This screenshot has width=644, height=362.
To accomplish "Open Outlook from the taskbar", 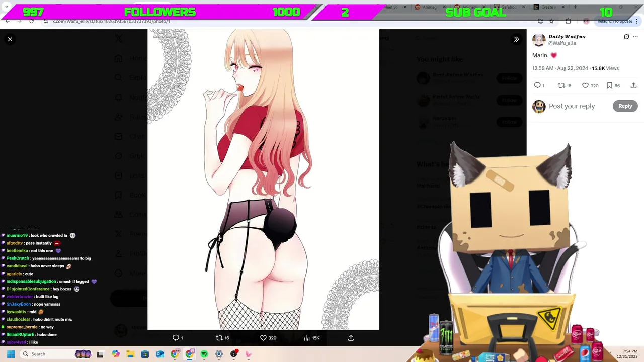I will [160, 354].
